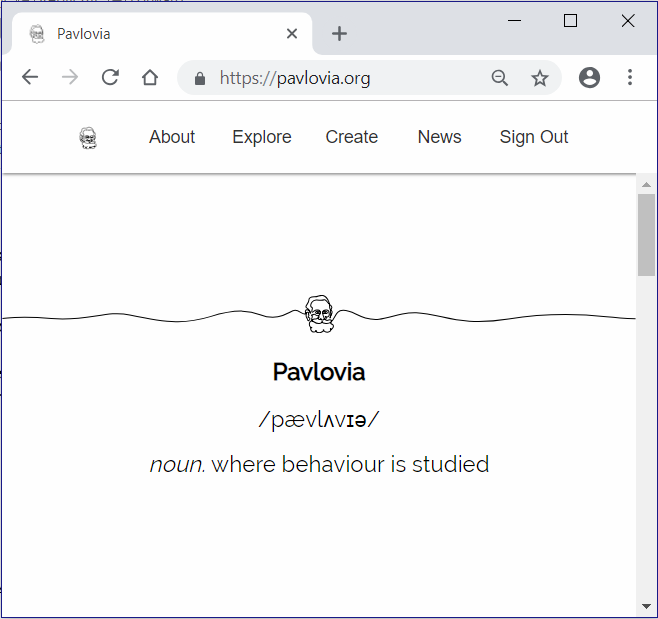Screen dimensions: 658x619
Task: Click the Pavlov face in the wavy line
Action: (320, 314)
